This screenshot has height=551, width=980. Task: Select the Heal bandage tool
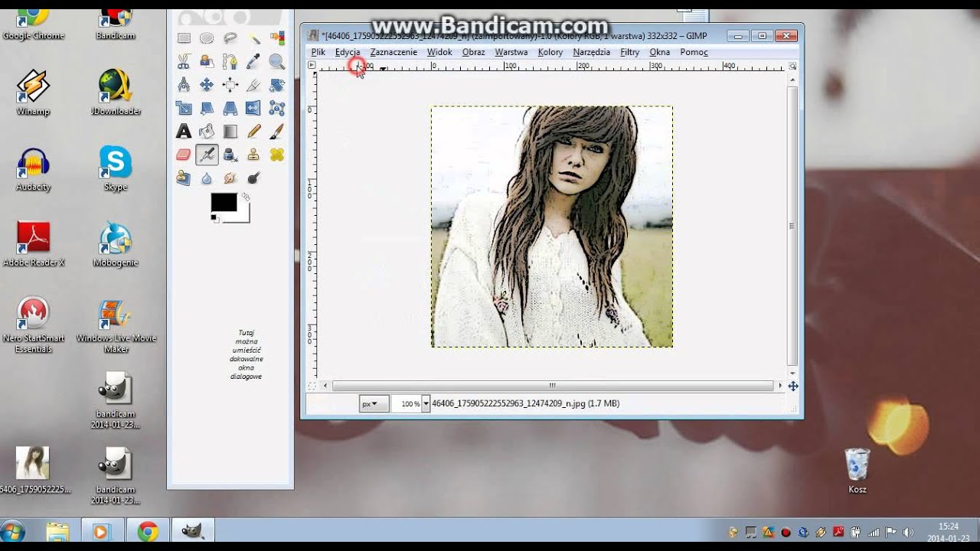(x=277, y=155)
